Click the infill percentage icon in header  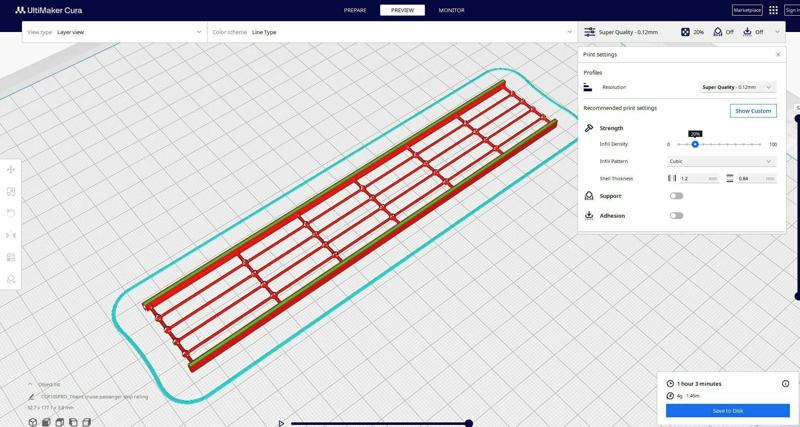[685, 32]
